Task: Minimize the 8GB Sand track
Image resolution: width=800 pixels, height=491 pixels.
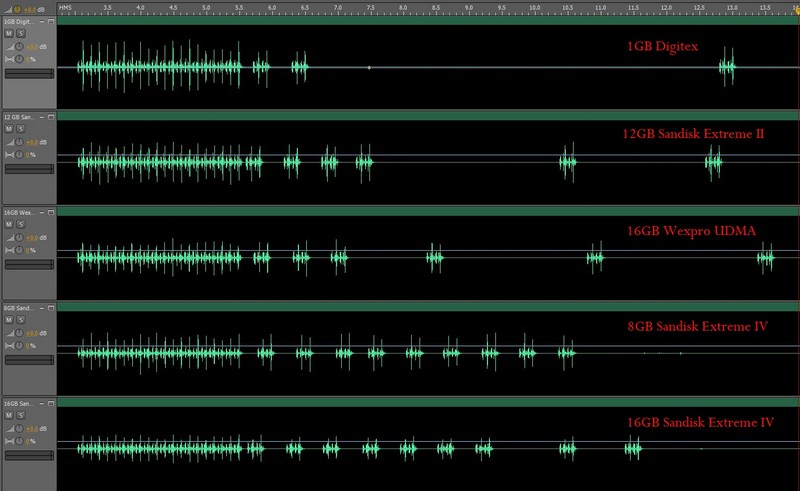Action: (42, 308)
